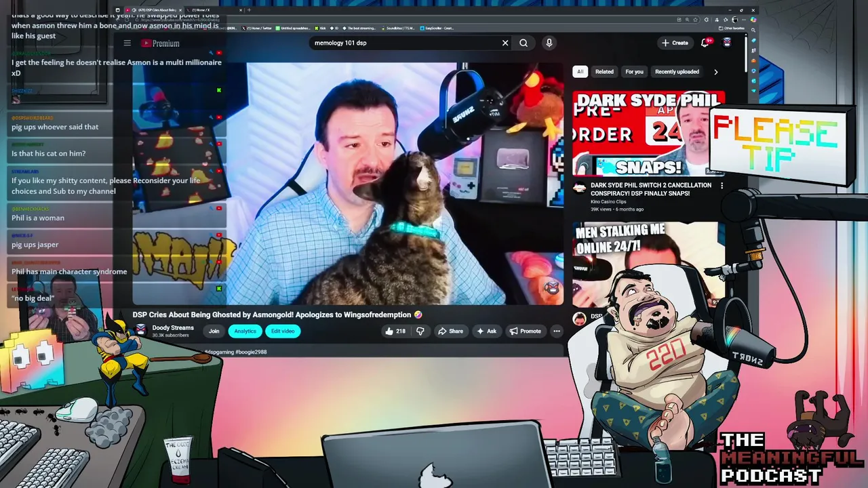868x488 pixels.
Task: Open the 'Untitled spreadsheet' bookmark
Action: click(294, 28)
